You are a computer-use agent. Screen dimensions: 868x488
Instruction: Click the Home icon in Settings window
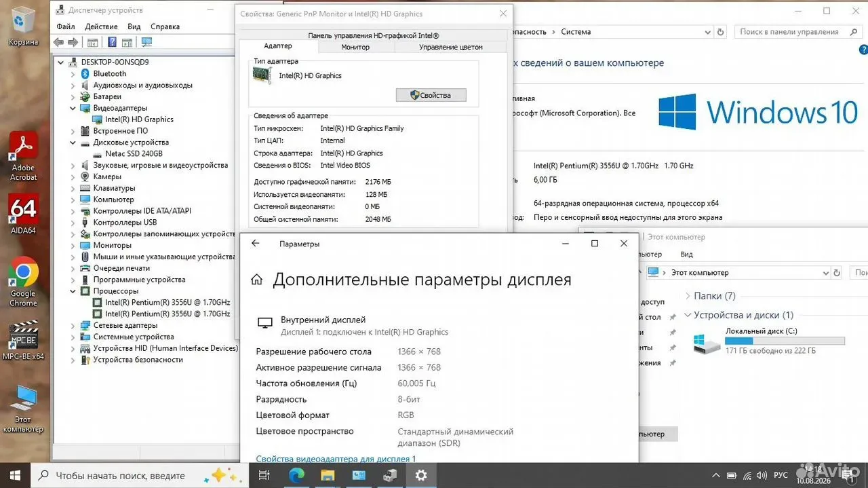[x=257, y=280]
